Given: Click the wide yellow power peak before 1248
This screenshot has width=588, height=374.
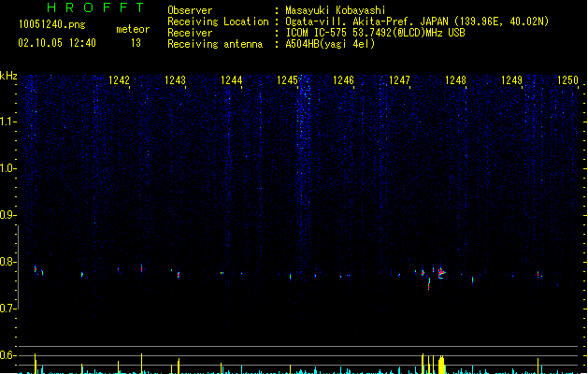Looking at the screenshot, I should [x=441, y=365].
